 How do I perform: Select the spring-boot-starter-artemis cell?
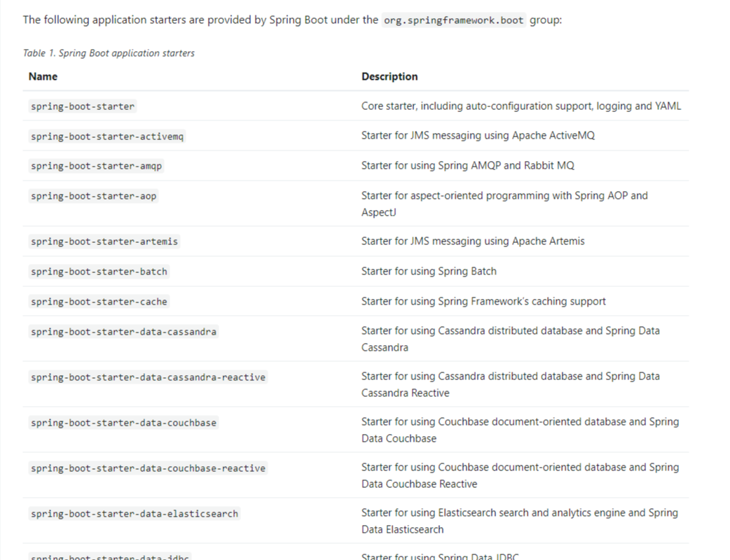coord(104,242)
